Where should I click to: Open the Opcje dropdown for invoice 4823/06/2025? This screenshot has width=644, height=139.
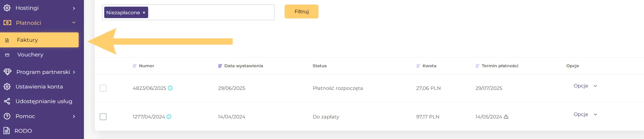point(585,86)
